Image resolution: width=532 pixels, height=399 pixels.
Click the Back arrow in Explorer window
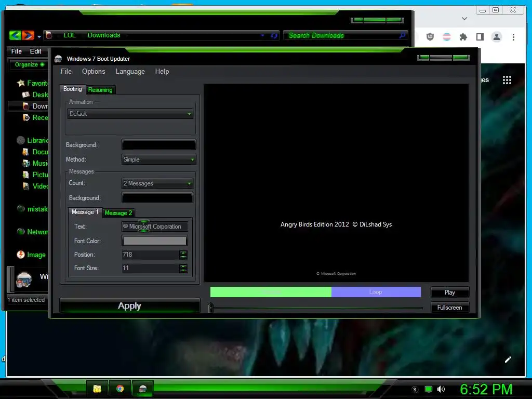click(15, 35)
